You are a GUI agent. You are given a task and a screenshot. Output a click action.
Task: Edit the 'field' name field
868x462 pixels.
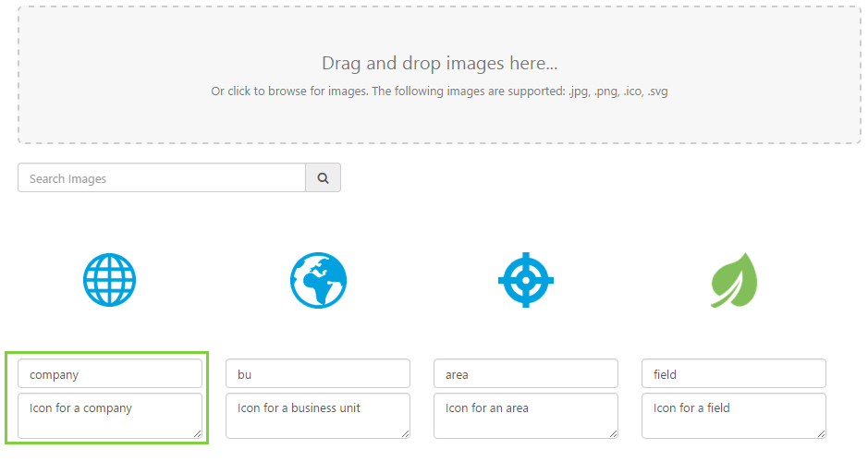click(x=734, y=374)
